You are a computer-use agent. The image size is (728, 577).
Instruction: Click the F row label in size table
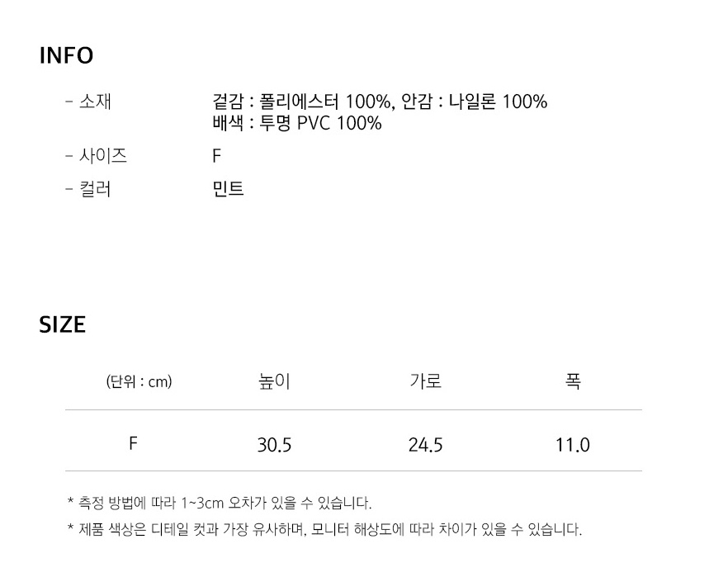133,443
